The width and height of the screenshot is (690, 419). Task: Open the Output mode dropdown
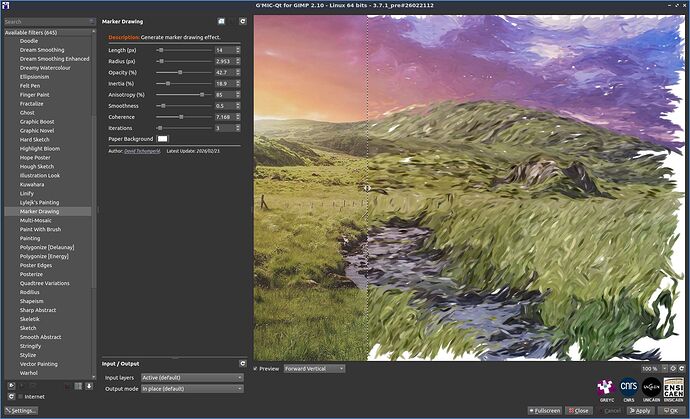(192, 388)
